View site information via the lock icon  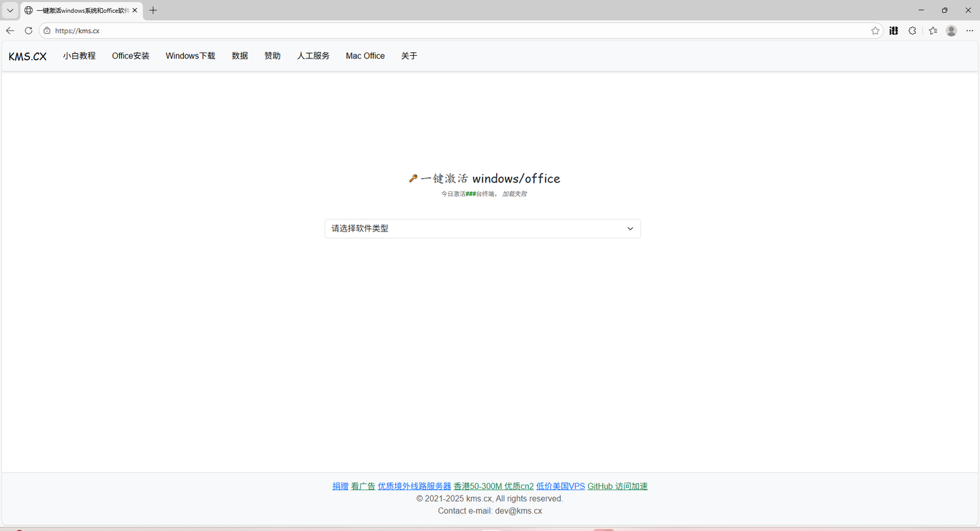click(x=47, y=31)
